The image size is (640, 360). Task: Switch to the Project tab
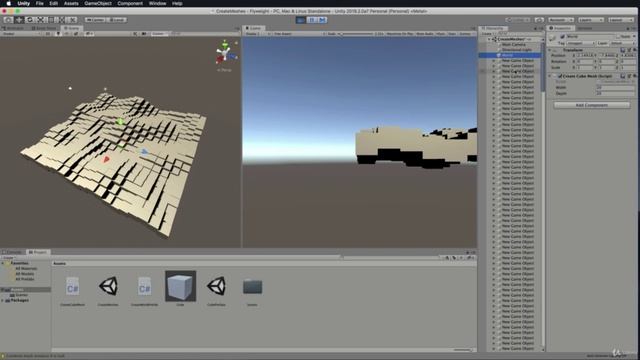click(x=38, y=252)
